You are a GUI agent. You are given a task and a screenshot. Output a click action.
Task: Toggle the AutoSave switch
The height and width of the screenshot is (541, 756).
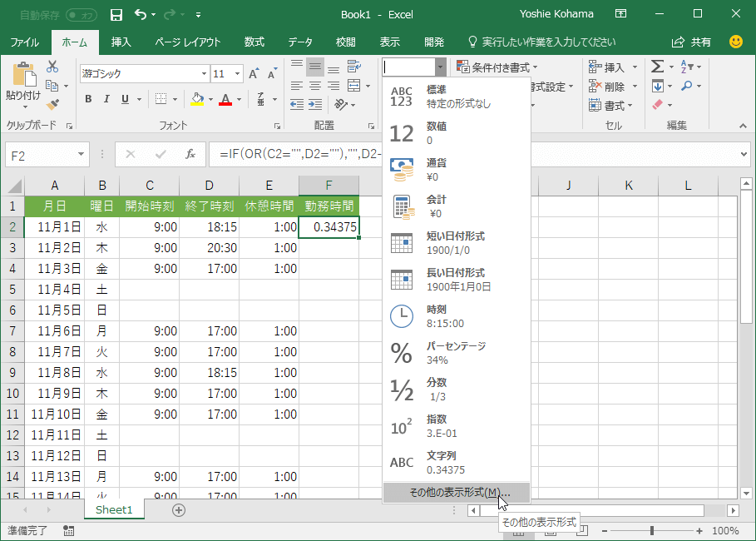[x=82, y=15]
